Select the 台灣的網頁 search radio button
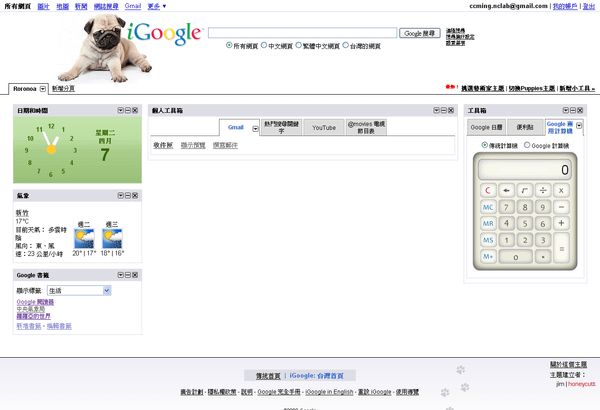The width and height of the screenshot is (600, 410). coord(346,45)
